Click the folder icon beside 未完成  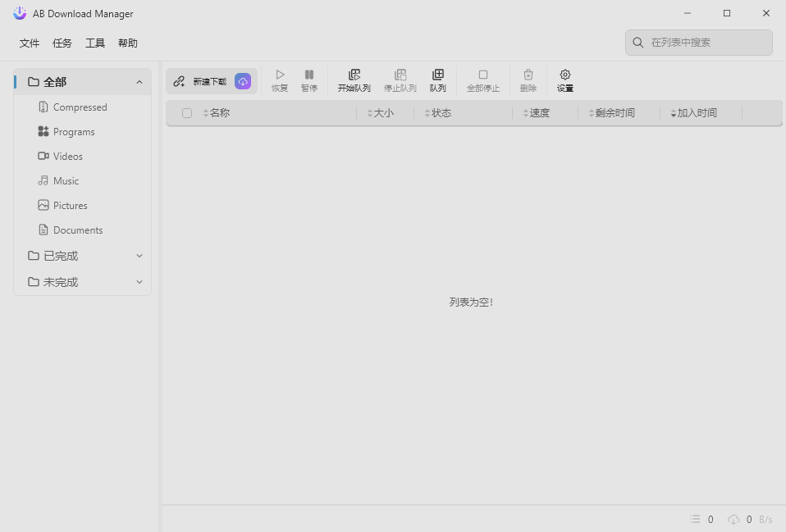34,281
